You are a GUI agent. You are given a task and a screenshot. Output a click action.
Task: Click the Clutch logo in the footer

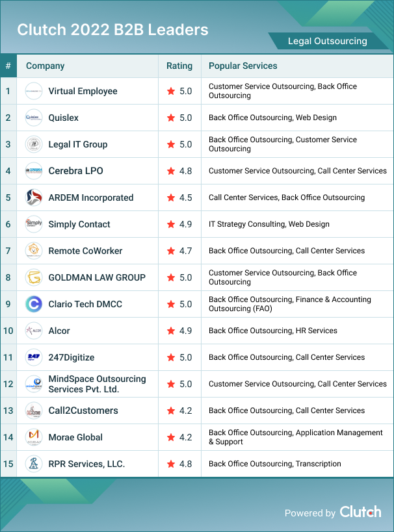360,512
